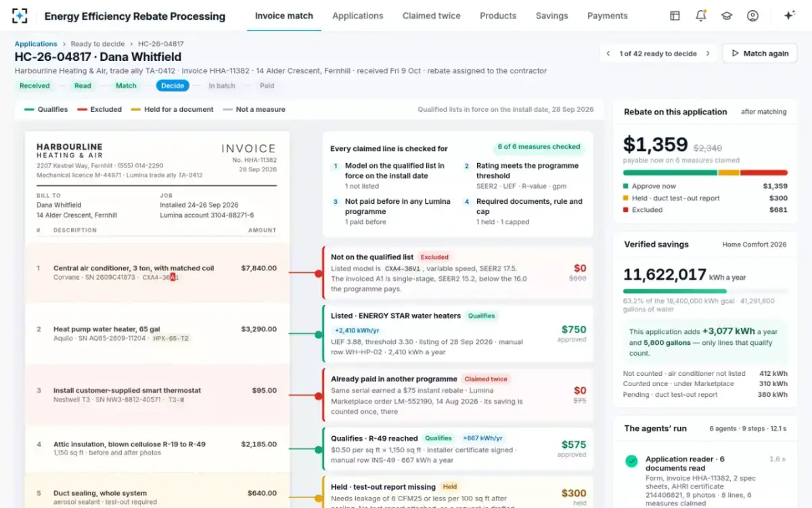Go to the previous ready-to-decide application
This screenshot has height=508, width=812.
[608, 54]
